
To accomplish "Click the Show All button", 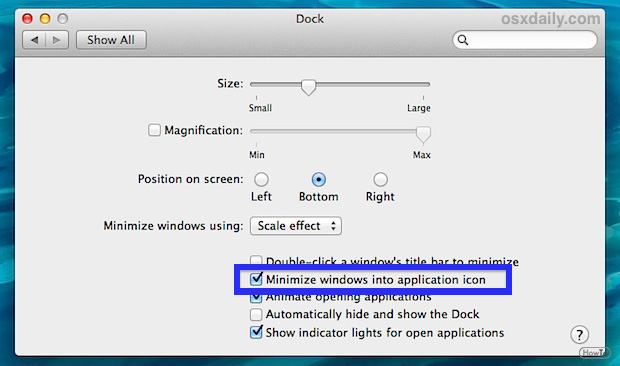I will (111, 40).
